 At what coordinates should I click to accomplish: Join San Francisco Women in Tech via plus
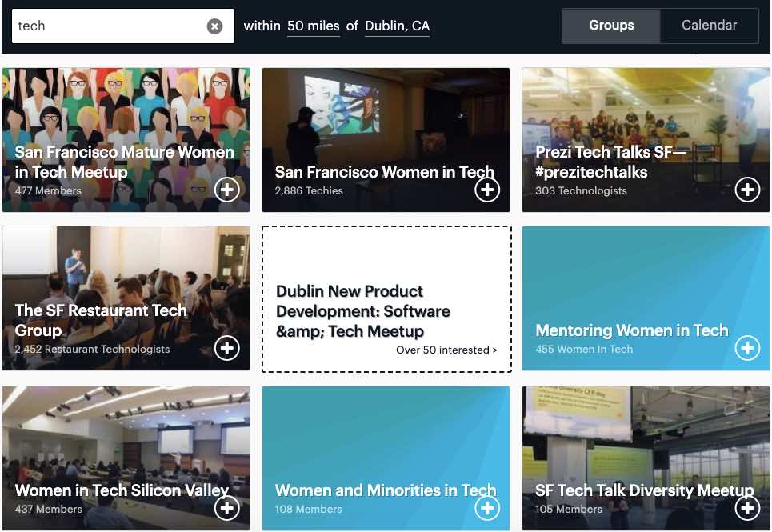click(x=487, y=190)
